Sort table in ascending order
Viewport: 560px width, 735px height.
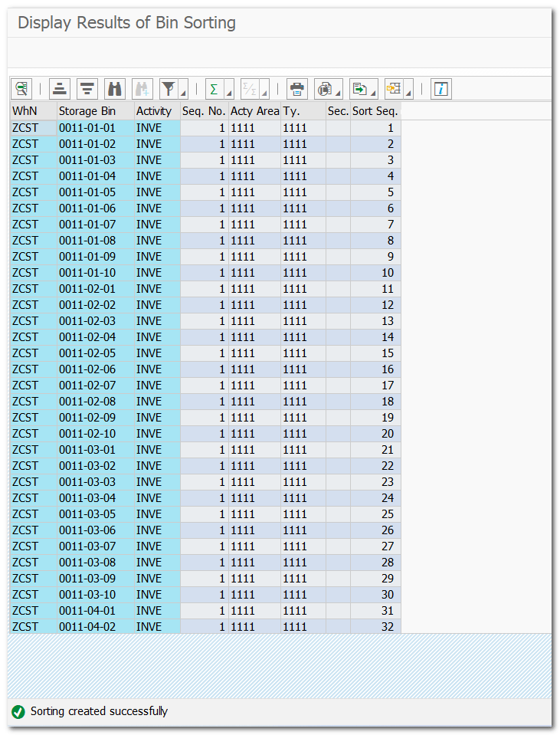coord(61,89)
